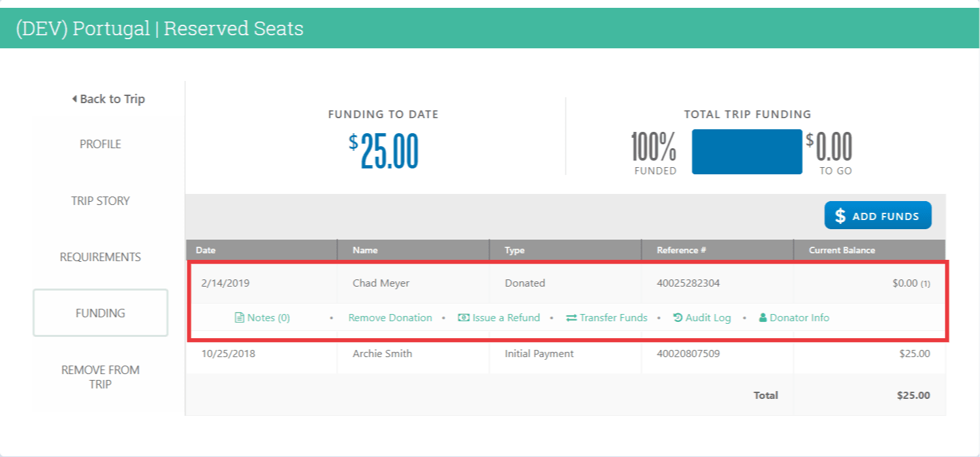
Task: Click the Transfer Funds arrows icon
Action: (x=571, y=318)
